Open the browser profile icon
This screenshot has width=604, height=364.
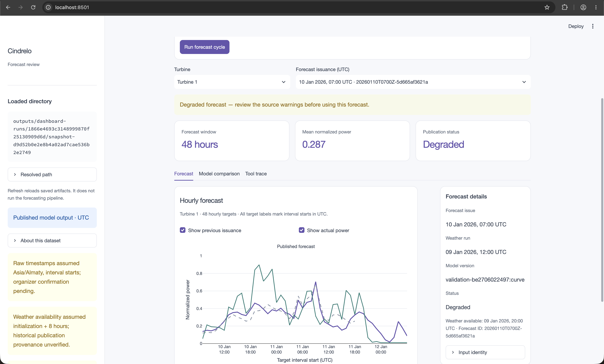point(583,7)
